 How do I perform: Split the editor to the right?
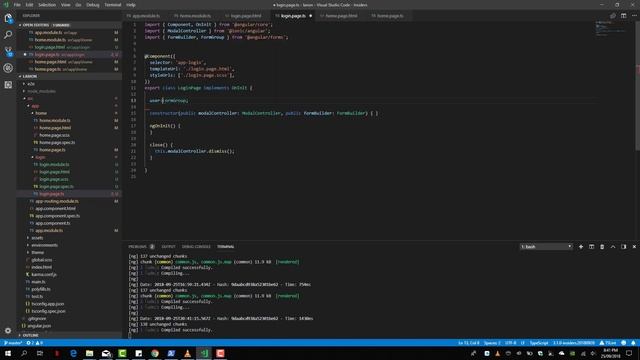(623, 16)
